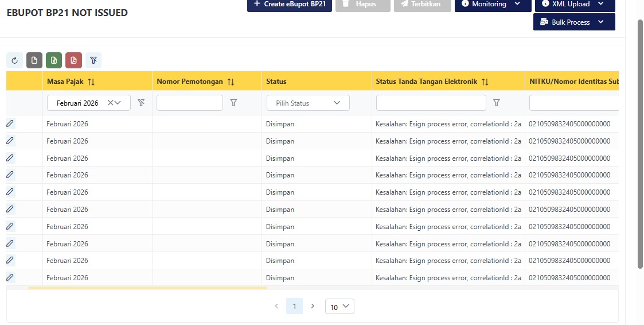Click the horizontal table scrollbar

pyautogui.click(x=147, y=288)
